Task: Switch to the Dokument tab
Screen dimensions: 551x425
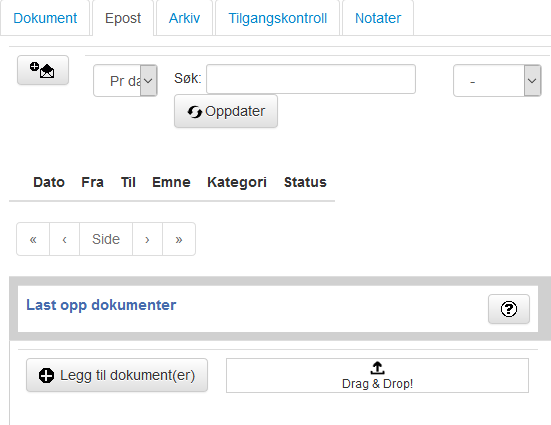Action: coord(45,18)
